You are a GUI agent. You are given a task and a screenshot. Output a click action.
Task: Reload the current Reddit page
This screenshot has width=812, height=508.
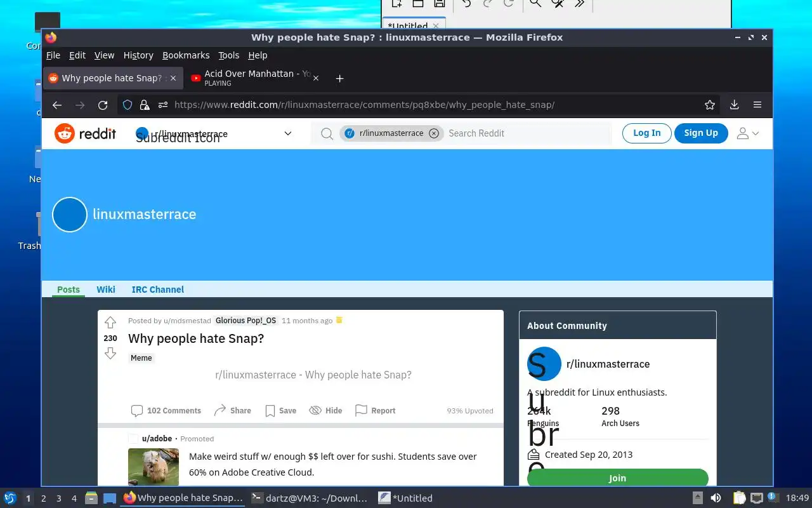(103, 105)
